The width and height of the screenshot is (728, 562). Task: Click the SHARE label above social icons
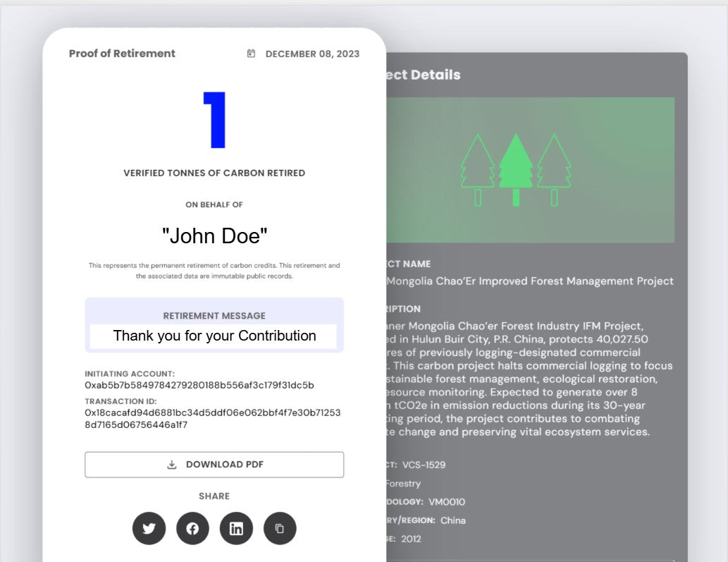point(214,496)
